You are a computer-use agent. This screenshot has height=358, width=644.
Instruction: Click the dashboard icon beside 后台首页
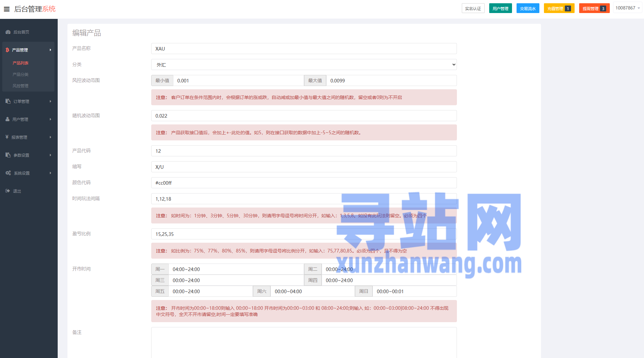point(8,32)
